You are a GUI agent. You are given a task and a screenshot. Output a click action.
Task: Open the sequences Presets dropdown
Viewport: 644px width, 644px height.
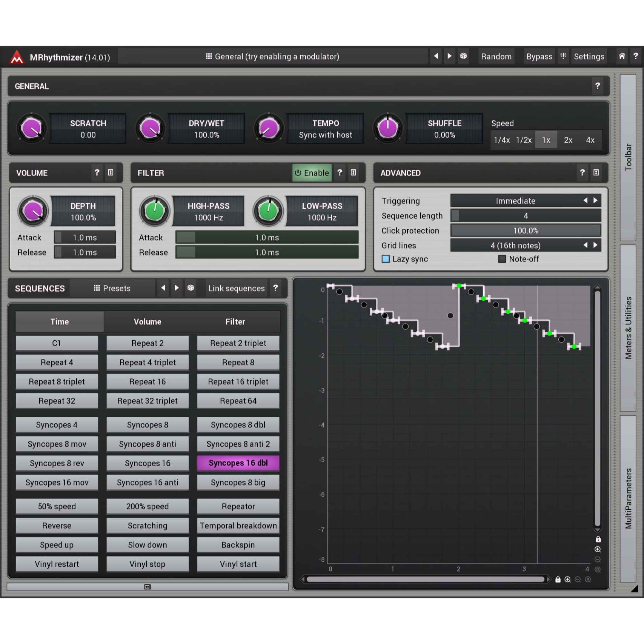coord(112,288)
